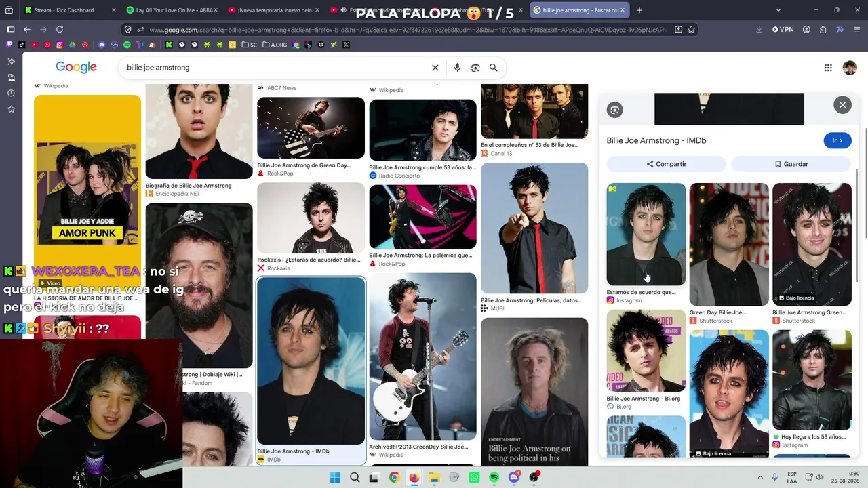Click the Compartir button

tap(667, 164)
